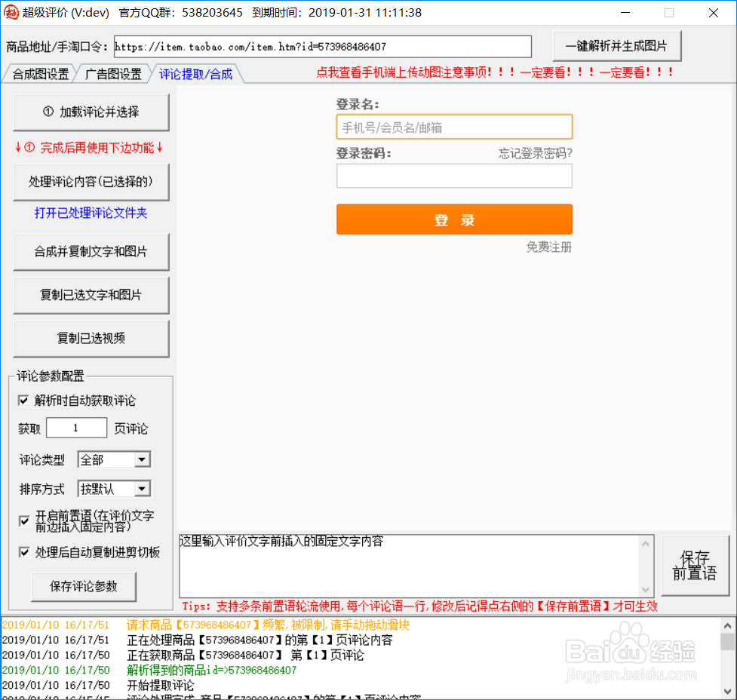Screen dimensions: 737x700
Task: Click the 一键解析并生成图片 button
Action: tap(616, 46)
